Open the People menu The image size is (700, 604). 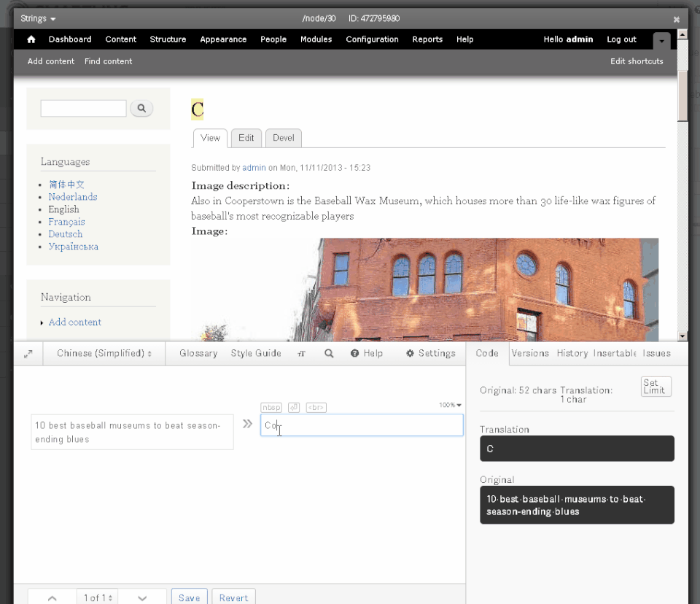273,39
